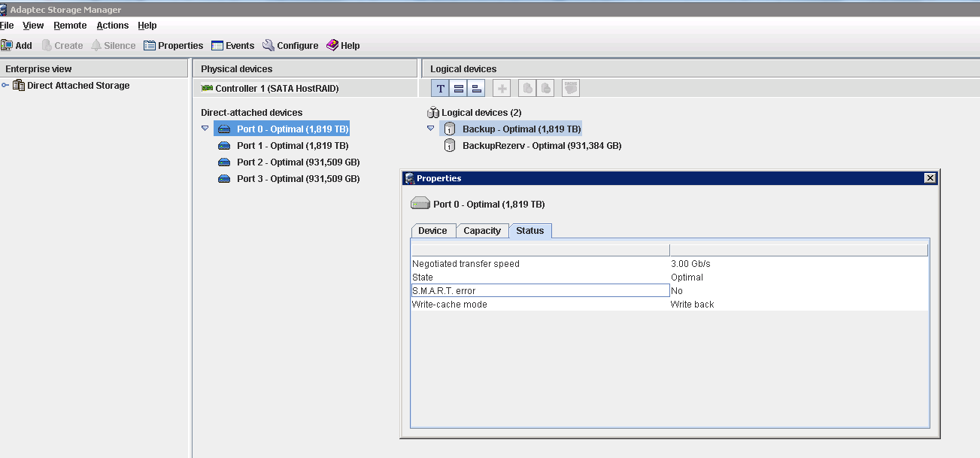Screen dimensions: 980x458
Task: Collapse the Backup logical device triangle
Action: pyautogui.click(x=431, y=129)
